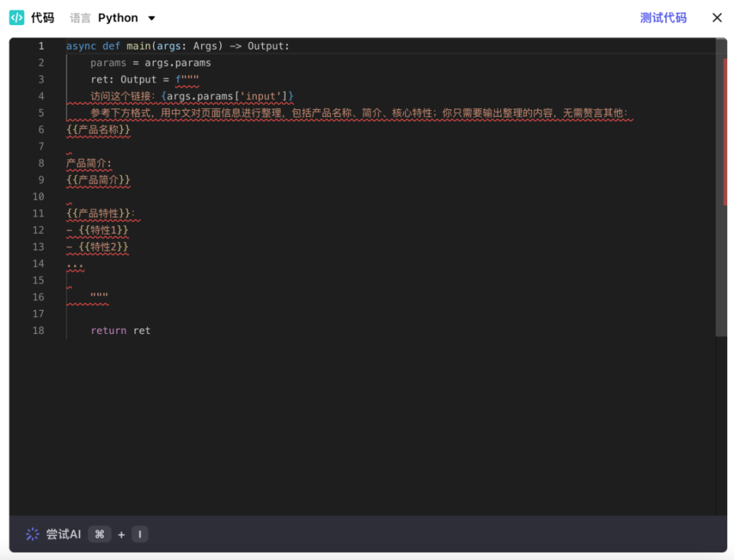734x560 pixels.
Task: Click the dropdown arrow beside Python
Action: 151,18
